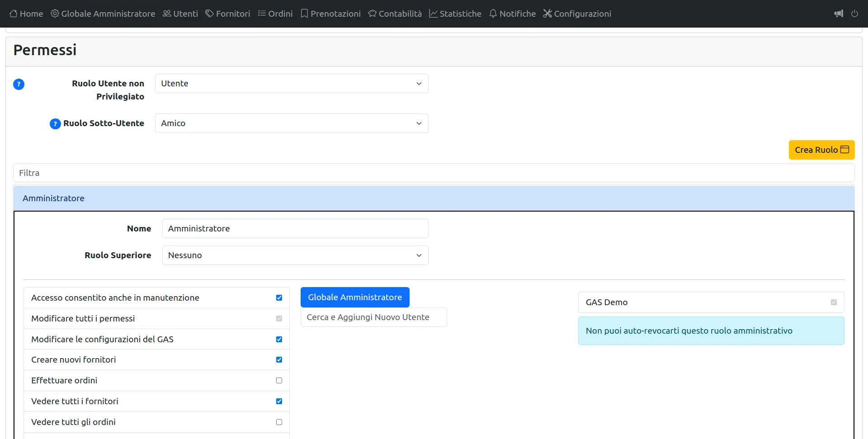Toggle Creare nuovi fornitori checkbox
The image size is (868, 439).
tap(279, 360)
